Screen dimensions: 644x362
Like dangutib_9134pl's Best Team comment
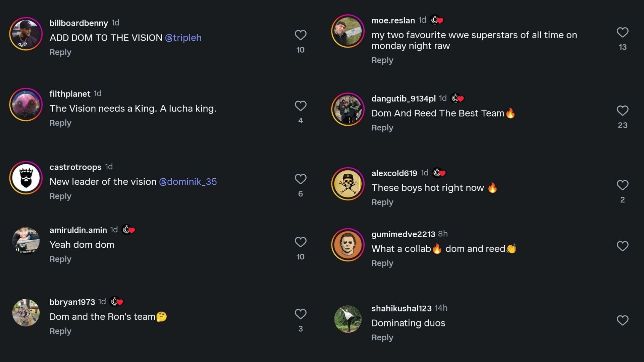(622, 111)
